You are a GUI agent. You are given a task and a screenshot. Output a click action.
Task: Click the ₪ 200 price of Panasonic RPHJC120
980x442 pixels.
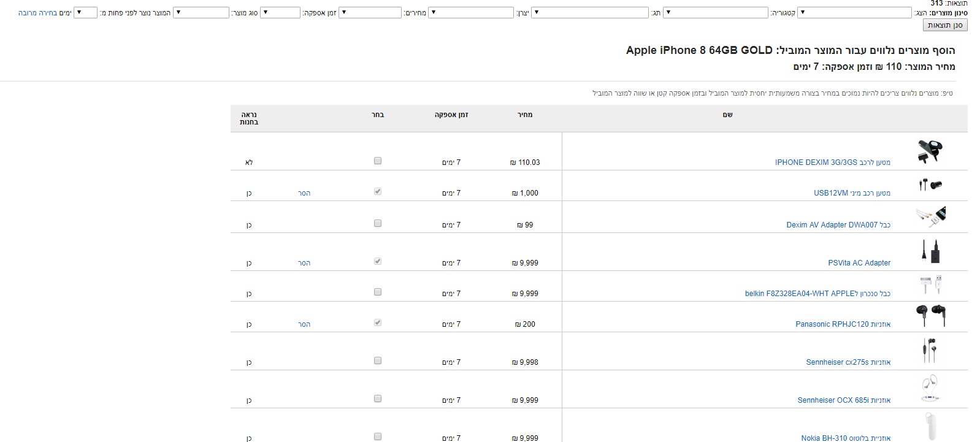click(525, 324)
